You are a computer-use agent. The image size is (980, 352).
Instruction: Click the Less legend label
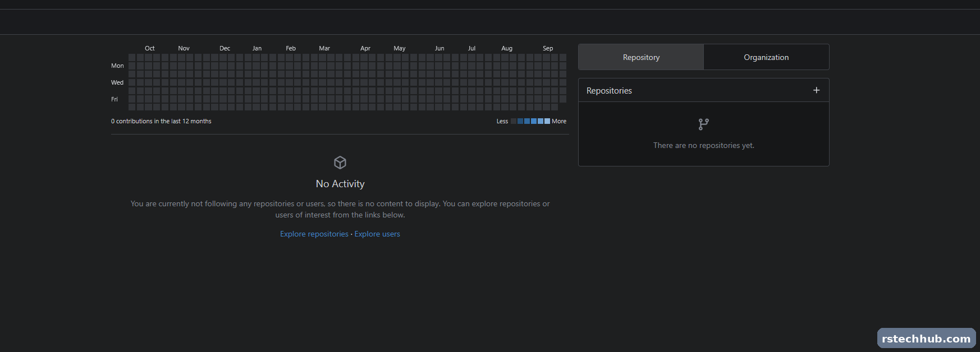[x=502, y=121]
